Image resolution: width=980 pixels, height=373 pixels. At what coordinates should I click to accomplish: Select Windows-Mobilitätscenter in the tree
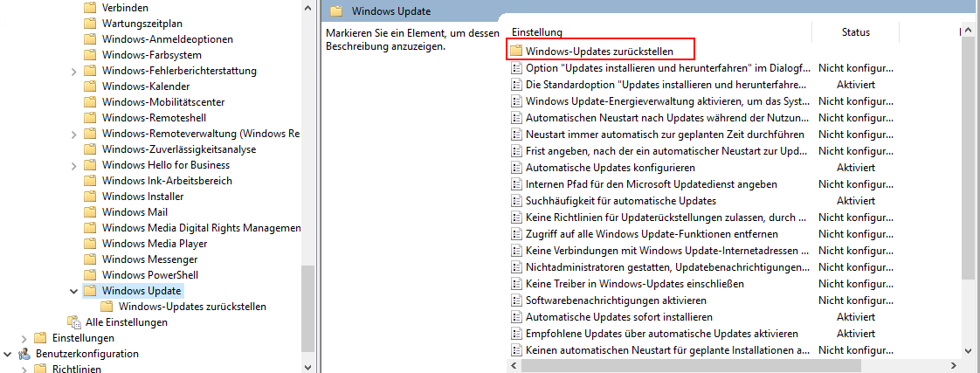click(x=163, y=102)
